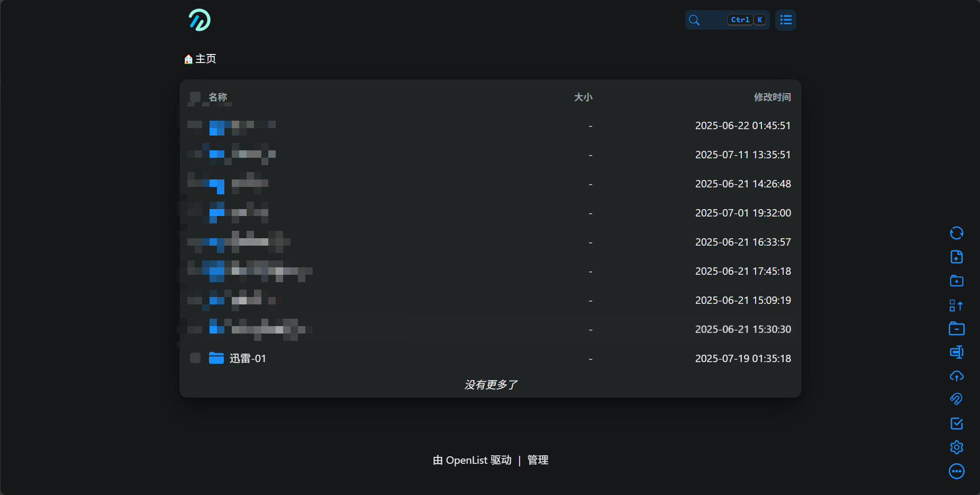This screenshot has width=980, height=495.
Task: Toggle the select-all checkbox beside 名称
Action: pos(195,97)
